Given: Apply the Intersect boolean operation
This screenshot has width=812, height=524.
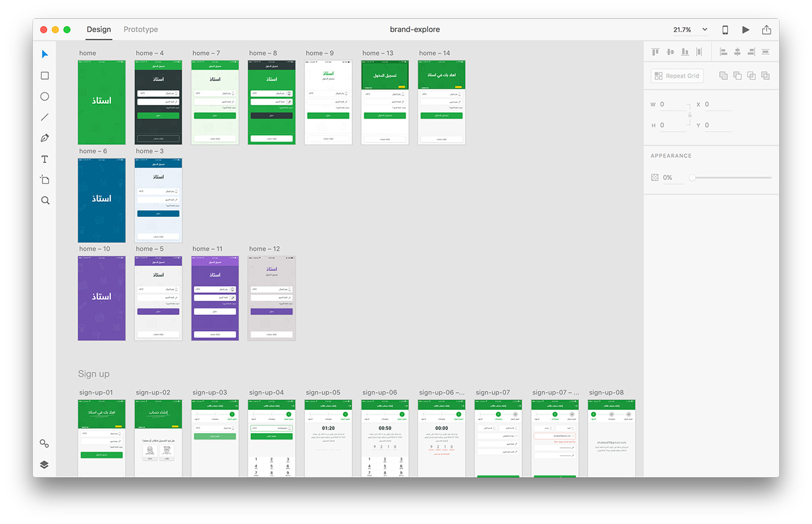Looking at the screenshot, I should (x=752, y=75).
